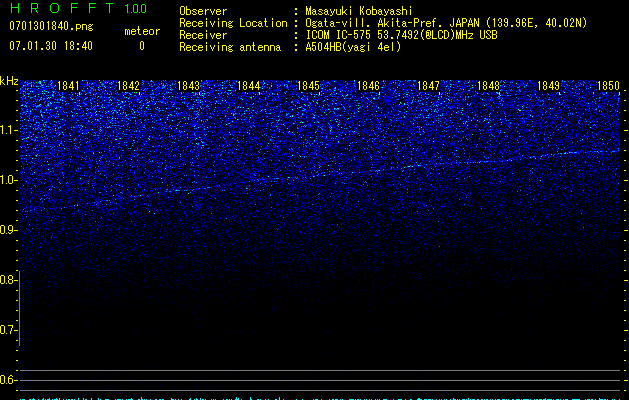Select the file name 0701301840.png
629x400 pixels.
[x=51, y=26]
